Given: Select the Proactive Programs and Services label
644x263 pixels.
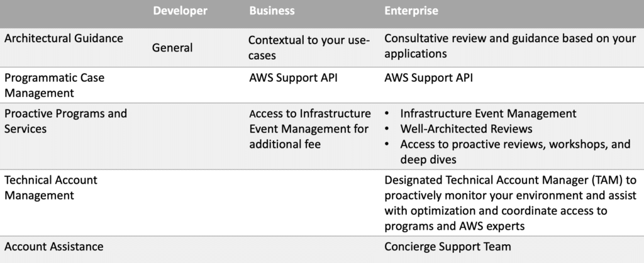Looking at the screenshot, I should pyautogui.click(x=65, y=121).
